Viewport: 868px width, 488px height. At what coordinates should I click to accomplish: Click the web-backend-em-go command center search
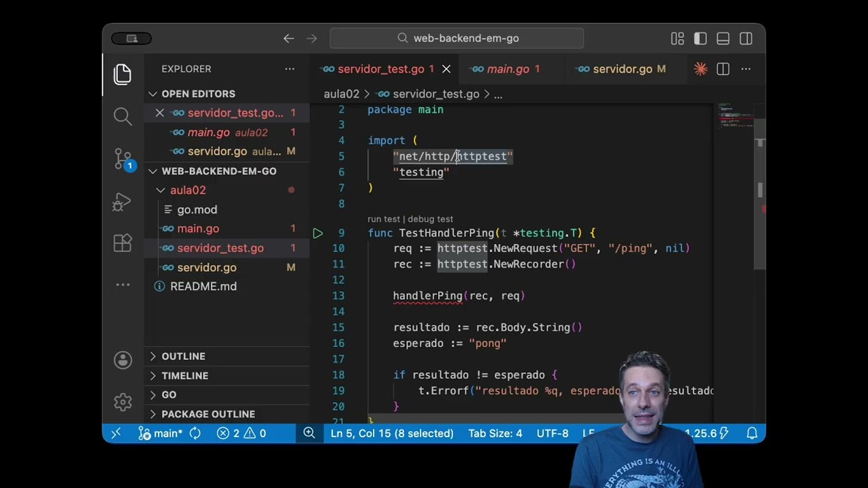(456, 39)
